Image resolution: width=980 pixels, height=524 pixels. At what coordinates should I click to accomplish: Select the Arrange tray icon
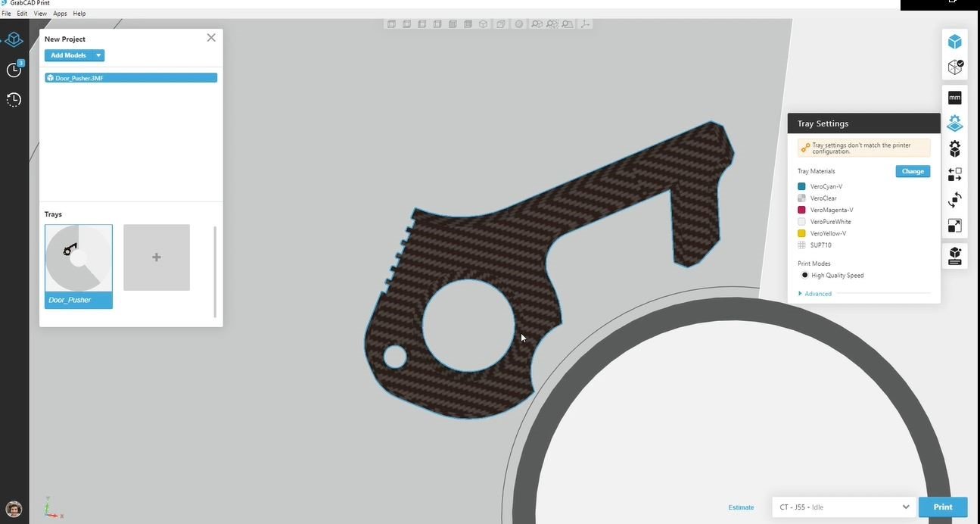954,175
